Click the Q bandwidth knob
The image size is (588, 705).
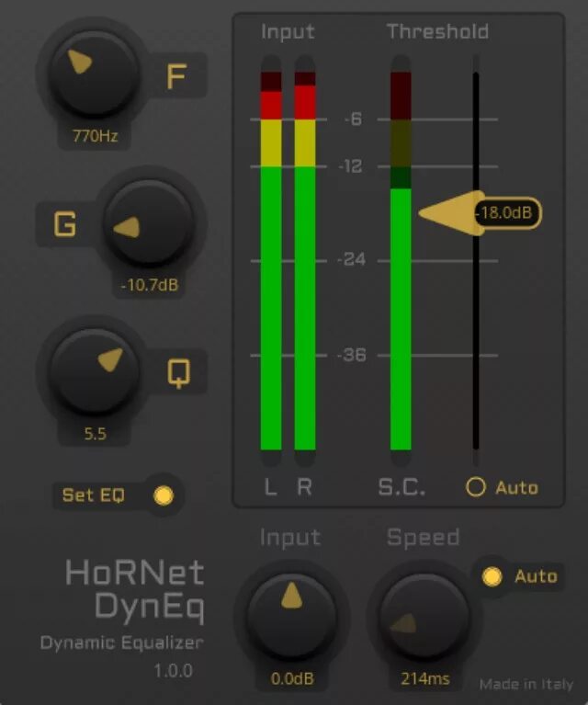tap(94, 371)
